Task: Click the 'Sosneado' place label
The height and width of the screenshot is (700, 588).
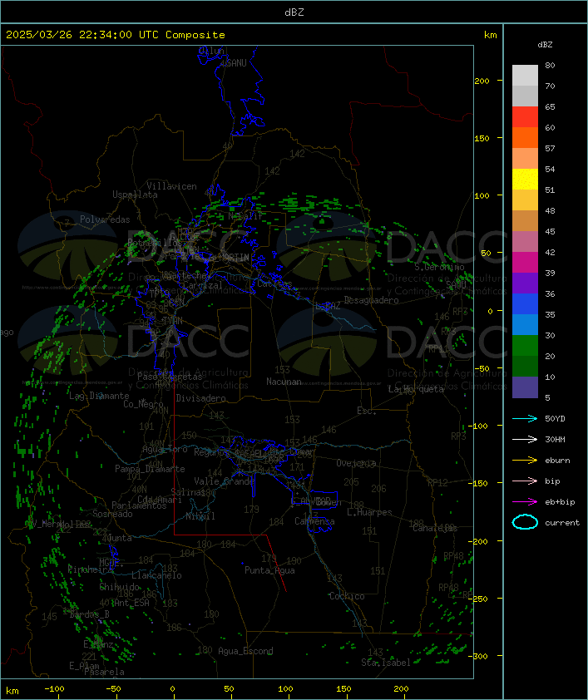Action: (112, 514)
